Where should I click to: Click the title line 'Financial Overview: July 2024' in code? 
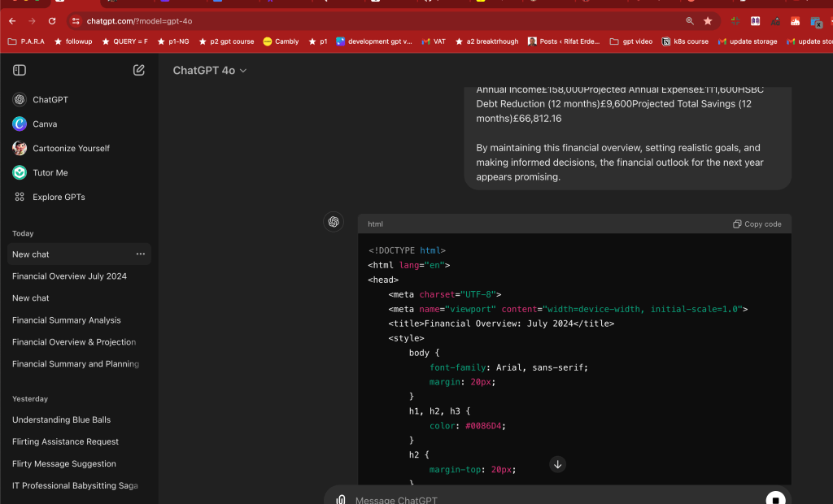[501, 324]
